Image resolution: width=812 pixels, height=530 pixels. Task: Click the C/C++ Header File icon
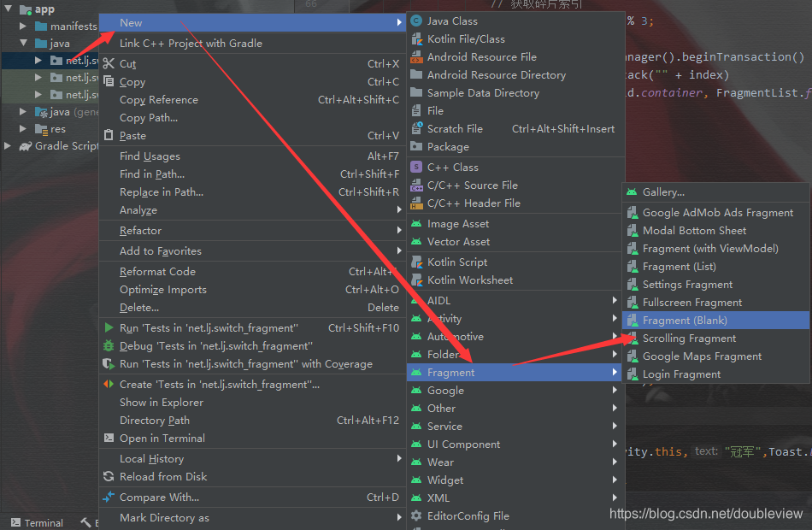click(416, 203)
